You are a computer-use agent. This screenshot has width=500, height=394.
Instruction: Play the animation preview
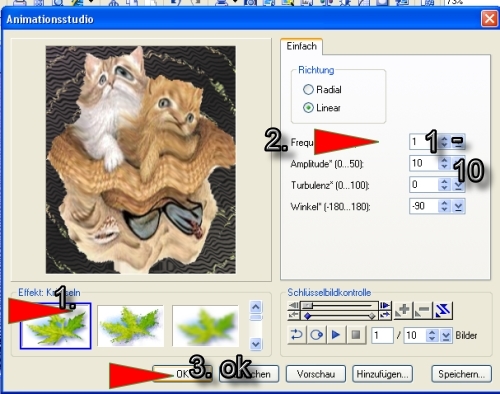[336, 334]
